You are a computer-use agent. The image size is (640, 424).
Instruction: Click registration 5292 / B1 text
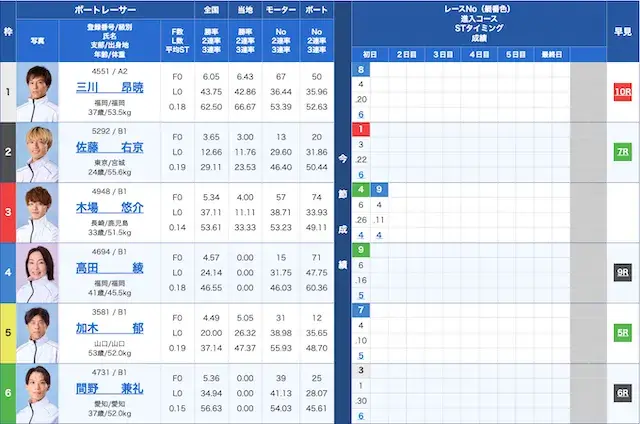point(109,131)
